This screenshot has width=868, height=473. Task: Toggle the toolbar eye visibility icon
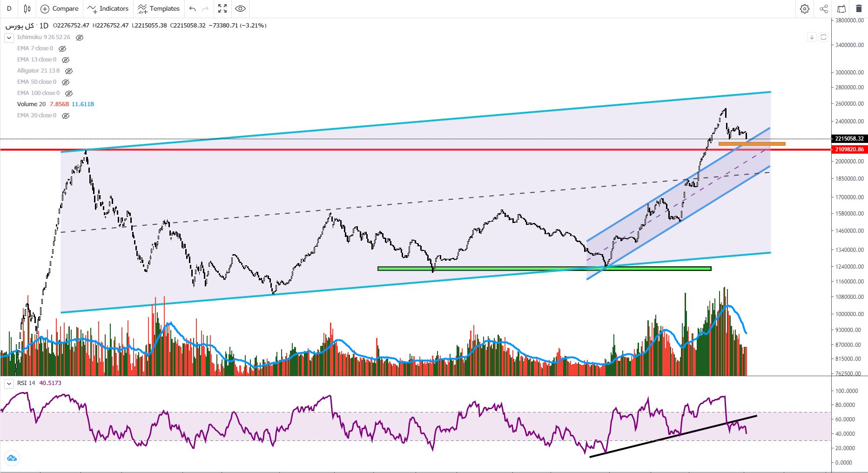tap(240, 9)
